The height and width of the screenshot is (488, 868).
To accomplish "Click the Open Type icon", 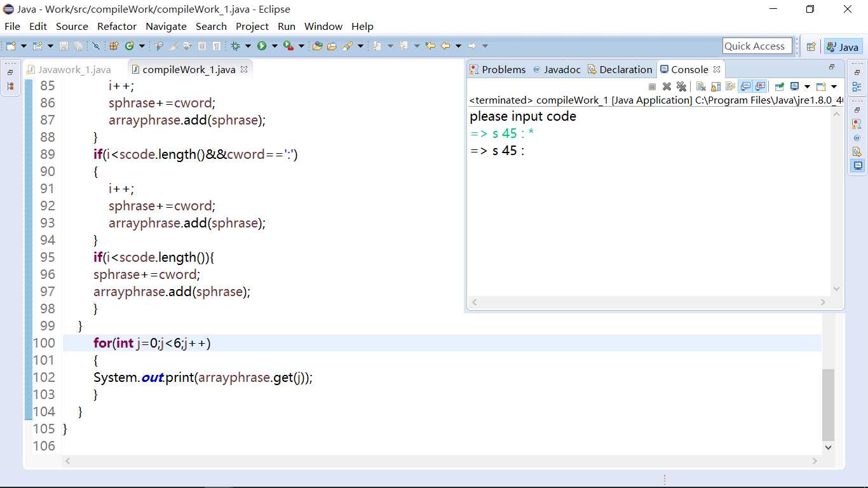I will coord(318,46).
